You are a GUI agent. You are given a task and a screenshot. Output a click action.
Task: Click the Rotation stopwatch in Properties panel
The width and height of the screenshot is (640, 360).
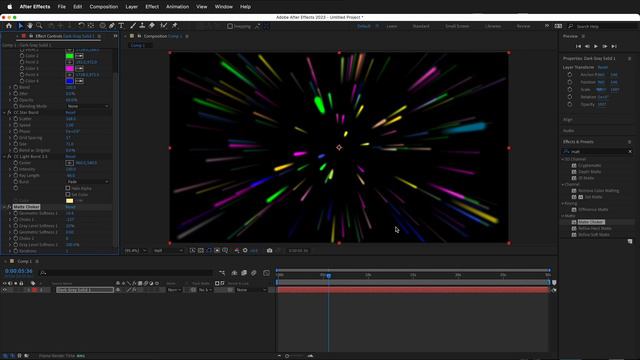pyautogui.click(x=570, y=97)
